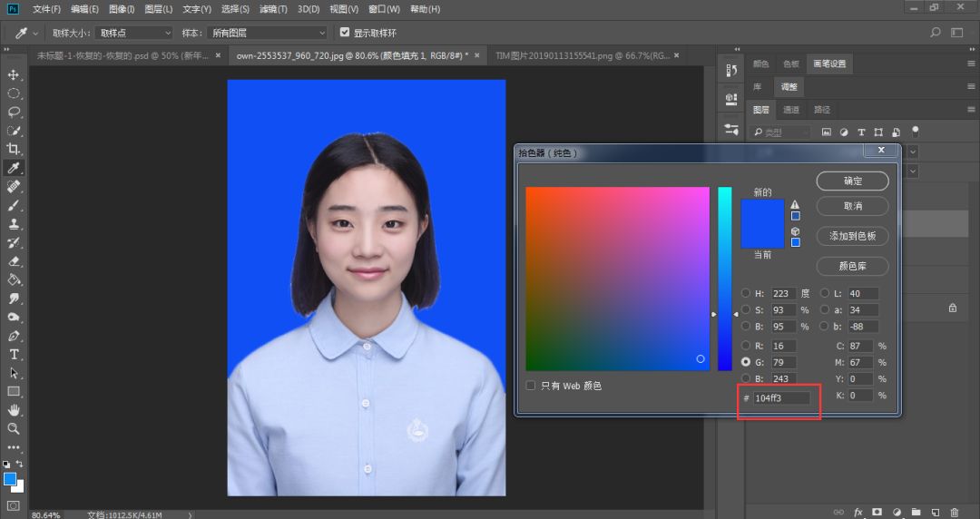This screenshot has height=519, width=980.
Task: Select the Clone Stamp tool
Action: pyautogui.click(x=14, y=223)
